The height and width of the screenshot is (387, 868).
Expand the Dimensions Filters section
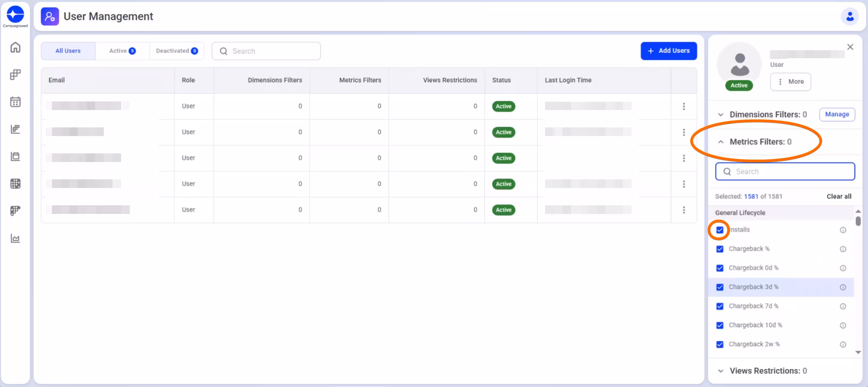pos(721,115)
